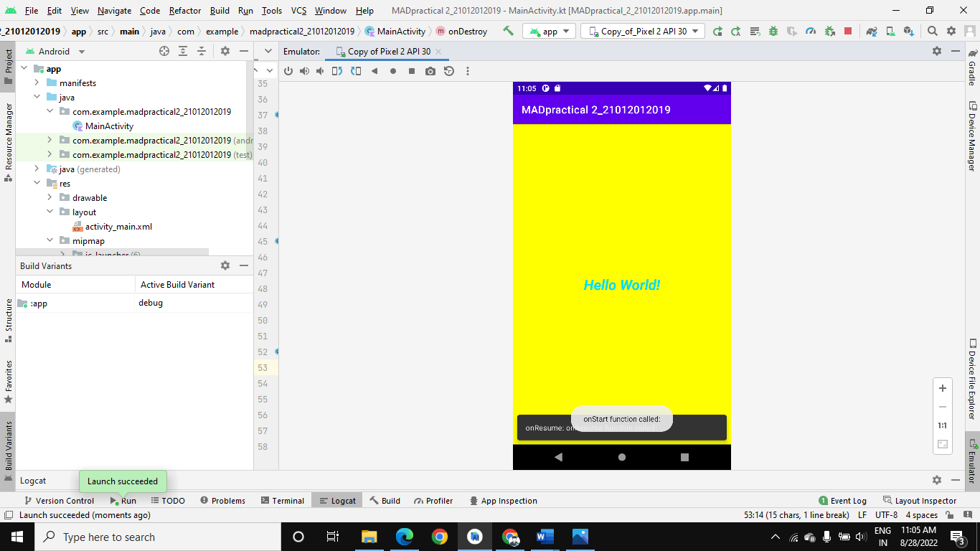Open the Android project view dropdown
Screen dimensions: 980x551
click(x=55, y=52)
